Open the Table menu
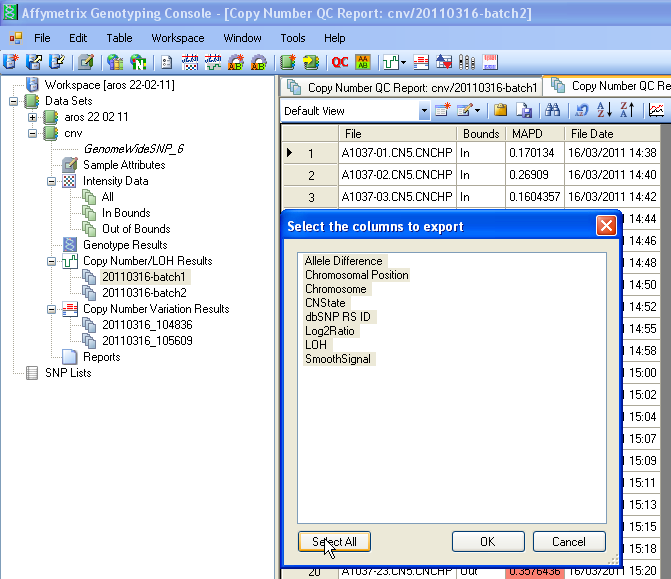Screen dimensions: 671x579 (119, 38)
